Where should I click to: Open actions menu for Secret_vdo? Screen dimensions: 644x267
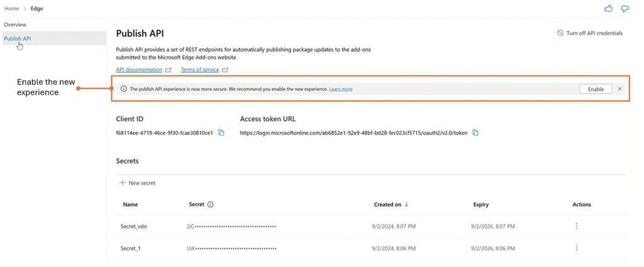576,226
